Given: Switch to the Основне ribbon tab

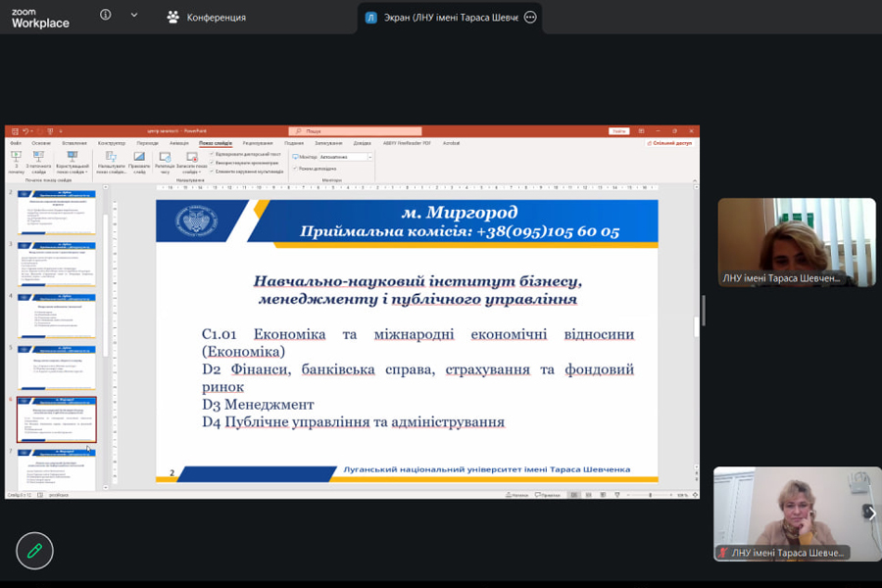Looking at the screenshot, I should 41,143.
